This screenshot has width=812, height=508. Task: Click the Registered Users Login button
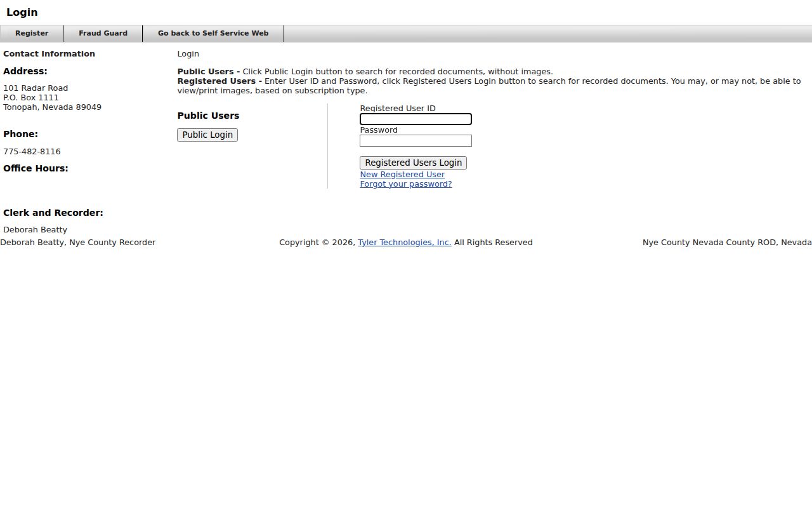(x=413, y=163)
